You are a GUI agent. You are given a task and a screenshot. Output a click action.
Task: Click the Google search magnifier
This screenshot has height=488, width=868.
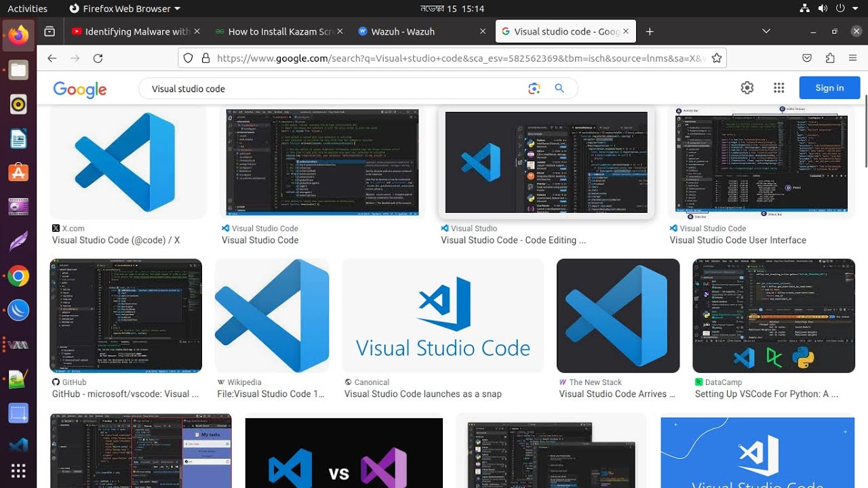[x=559, y=88]
